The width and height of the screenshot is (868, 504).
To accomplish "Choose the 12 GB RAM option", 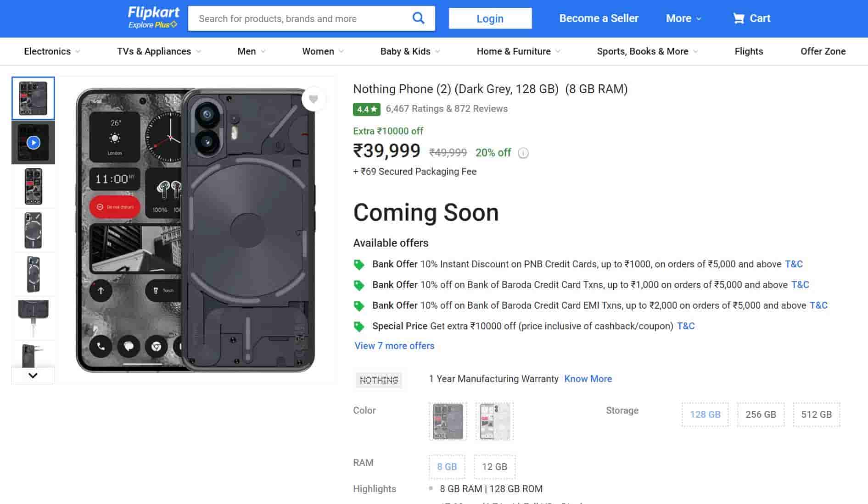I will (x=494, y=467).
